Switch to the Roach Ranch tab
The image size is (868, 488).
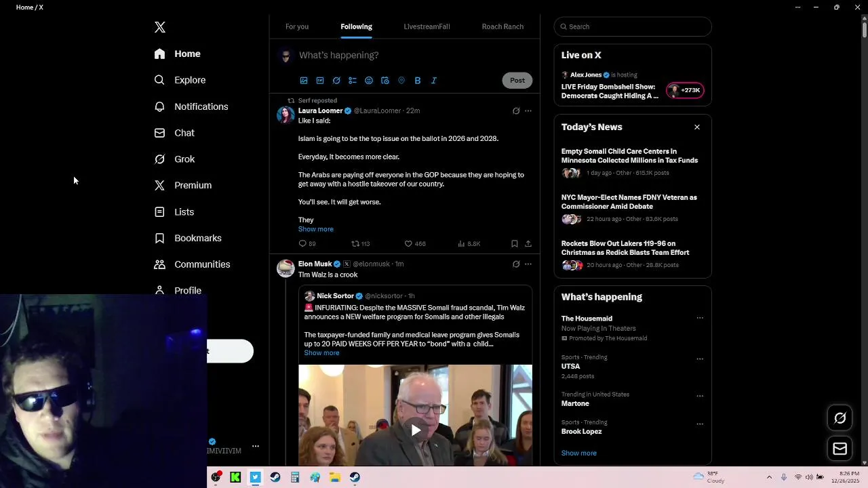coord(502,26)
